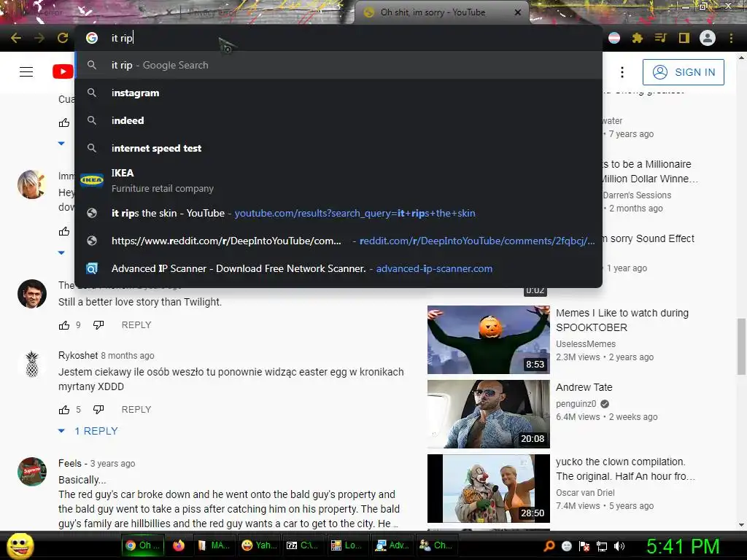Click Feels' '3 years ago' timestamp
The width and height of the screenshot is (747, 560).
click(112, 464)
